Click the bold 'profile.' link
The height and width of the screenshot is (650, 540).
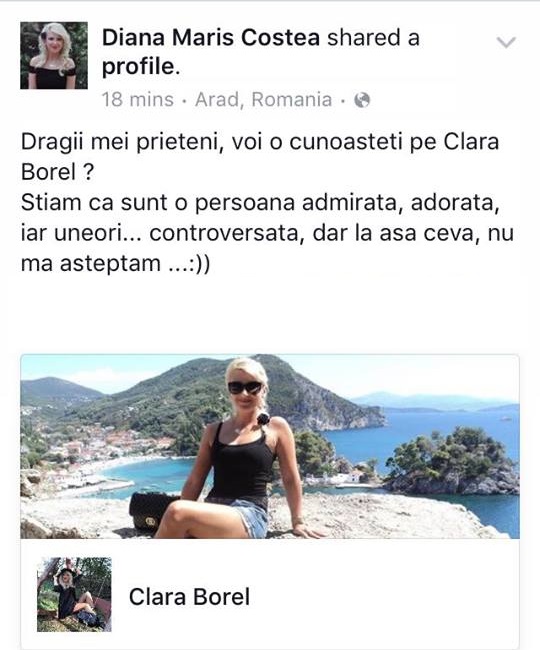(x=141, y=67)
